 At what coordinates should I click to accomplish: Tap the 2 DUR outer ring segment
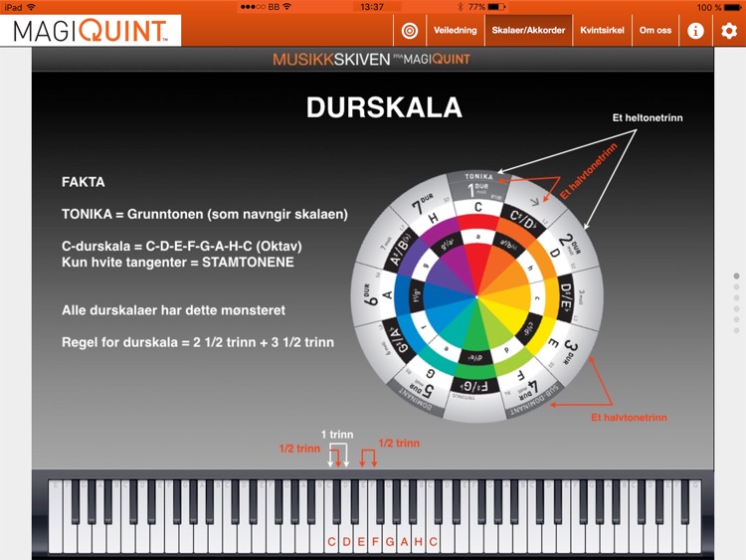click(569, 244)
